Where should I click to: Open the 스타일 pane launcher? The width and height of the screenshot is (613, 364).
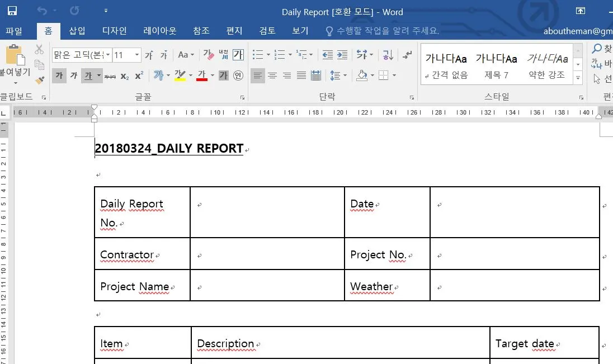tap(581, 98)
